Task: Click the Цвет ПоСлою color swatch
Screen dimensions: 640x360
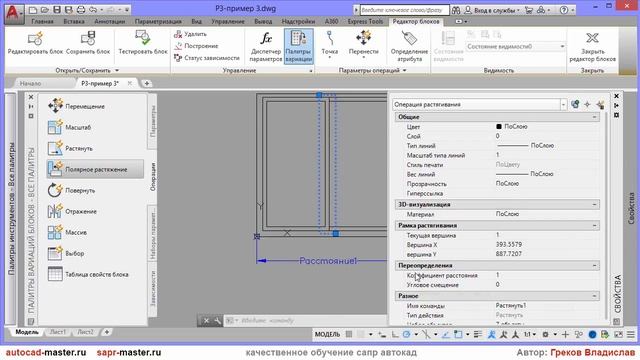Action: tap(499, 127)
